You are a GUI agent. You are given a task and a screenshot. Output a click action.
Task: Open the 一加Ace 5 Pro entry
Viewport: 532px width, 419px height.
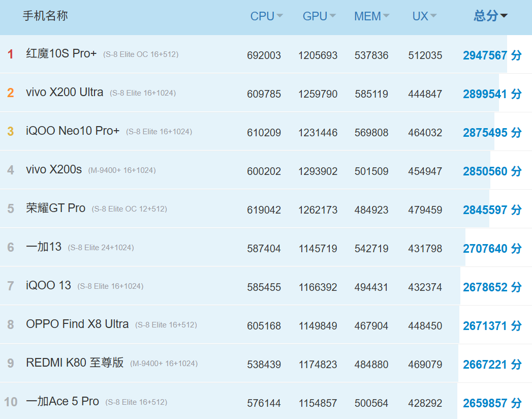(62, 402)
